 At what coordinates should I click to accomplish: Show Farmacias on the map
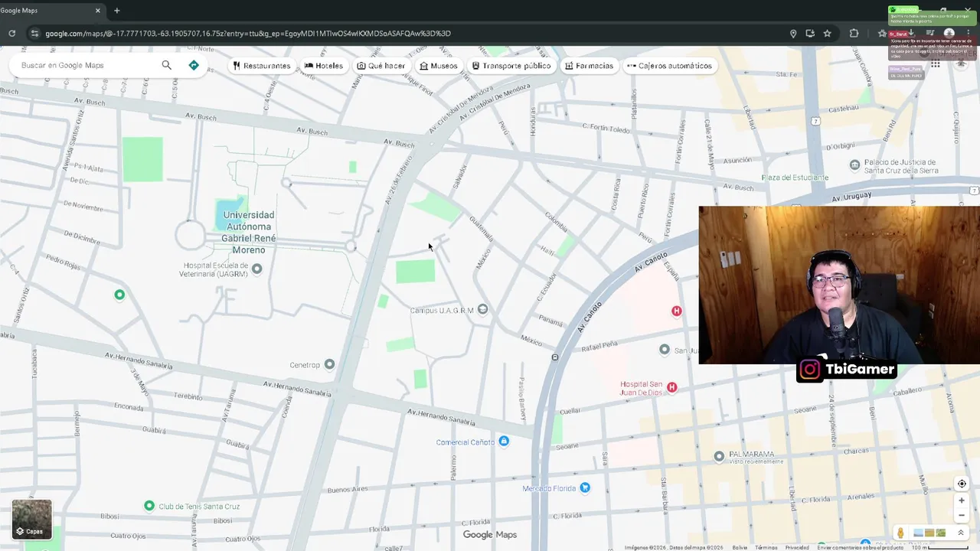pyautogui.click(x=589, y=66)
